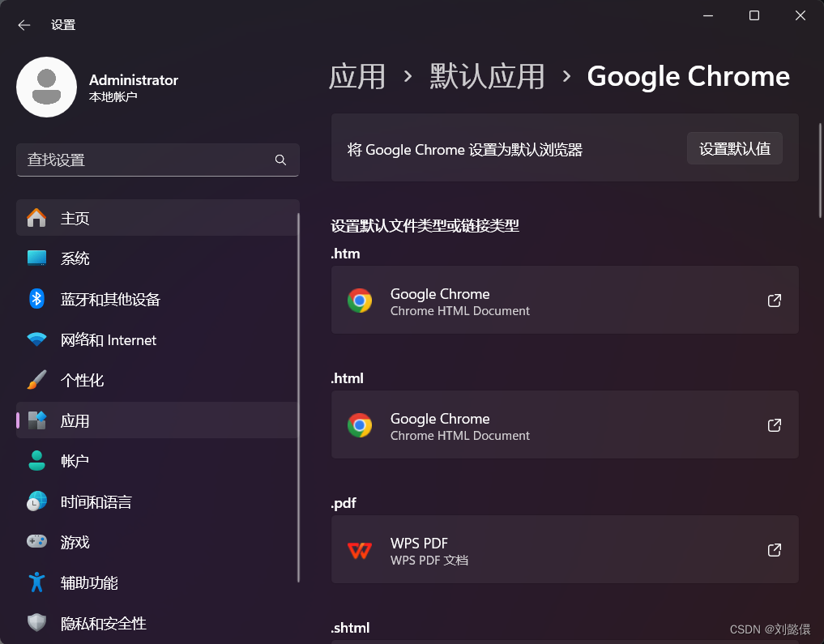Click the Gaming controller icon
This screenshot has width=824, height=644.
pos(36,542)
